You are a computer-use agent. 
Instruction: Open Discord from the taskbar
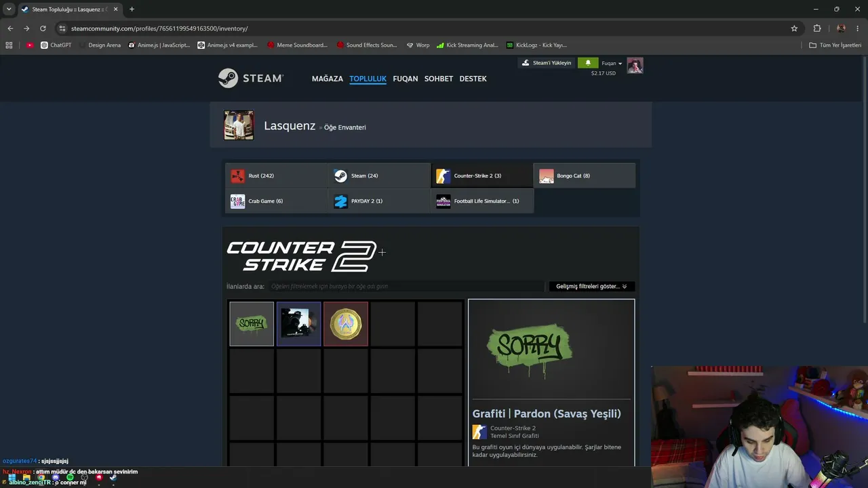(56, 478)
